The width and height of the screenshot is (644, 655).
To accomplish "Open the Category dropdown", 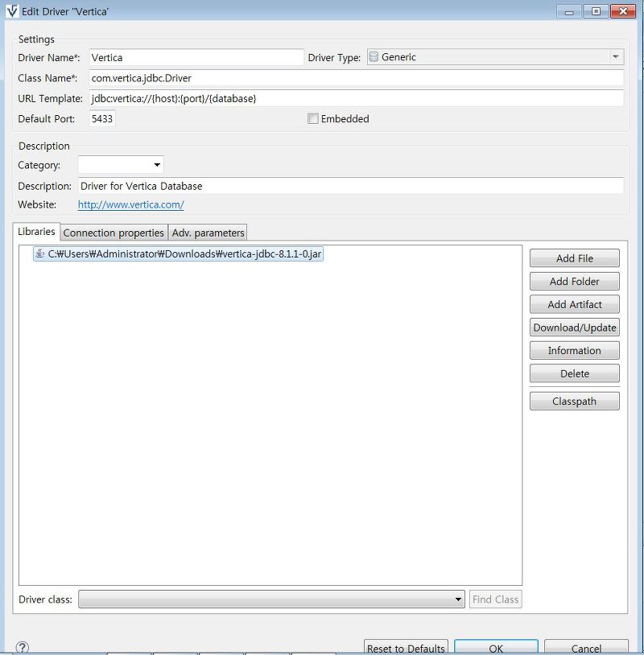I will 121,165.
